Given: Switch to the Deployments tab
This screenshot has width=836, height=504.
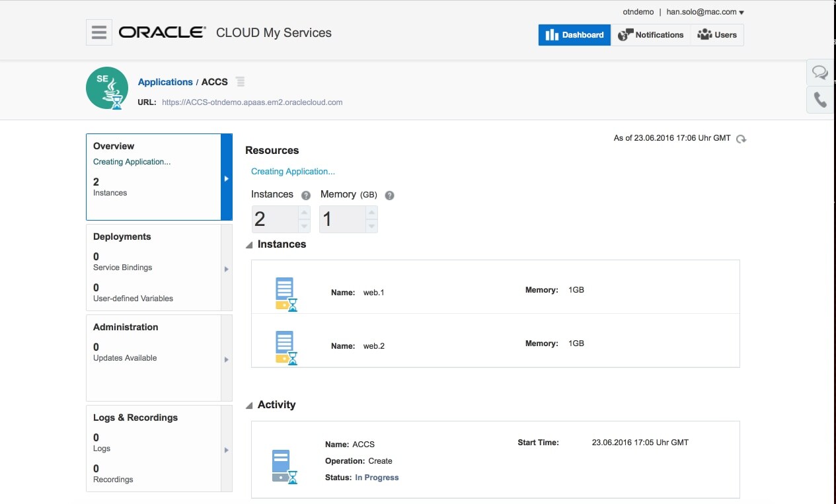Looking at the screenshot, I should click(x=159, y=268).
